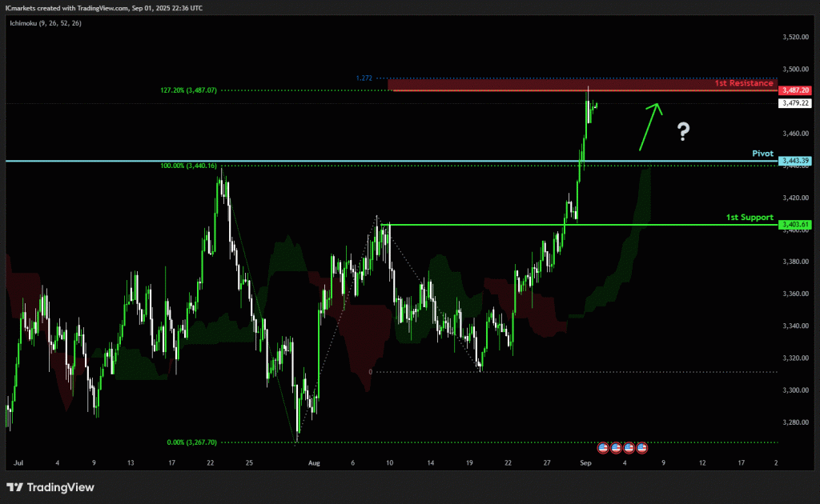This screenshot has height=504, width=820.
Task: Click the 3,280.00 price axis label
Action: pos(795,422)
